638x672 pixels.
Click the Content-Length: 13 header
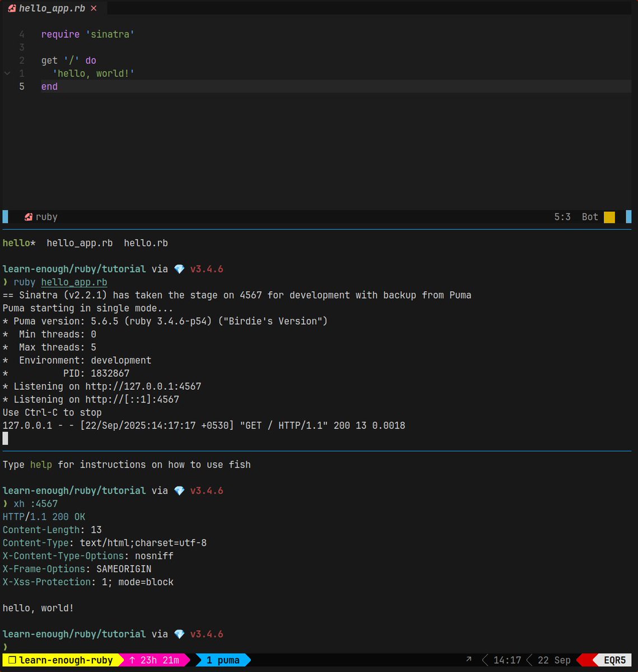point(52,530)
